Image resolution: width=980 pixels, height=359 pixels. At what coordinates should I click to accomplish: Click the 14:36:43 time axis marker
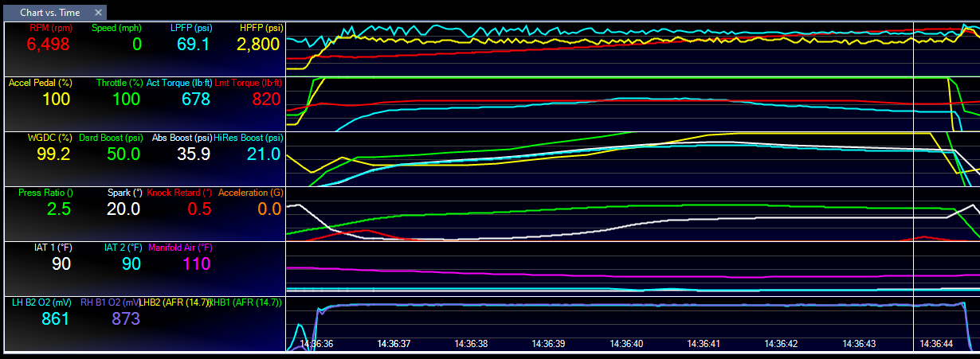[x=858, y=344]
